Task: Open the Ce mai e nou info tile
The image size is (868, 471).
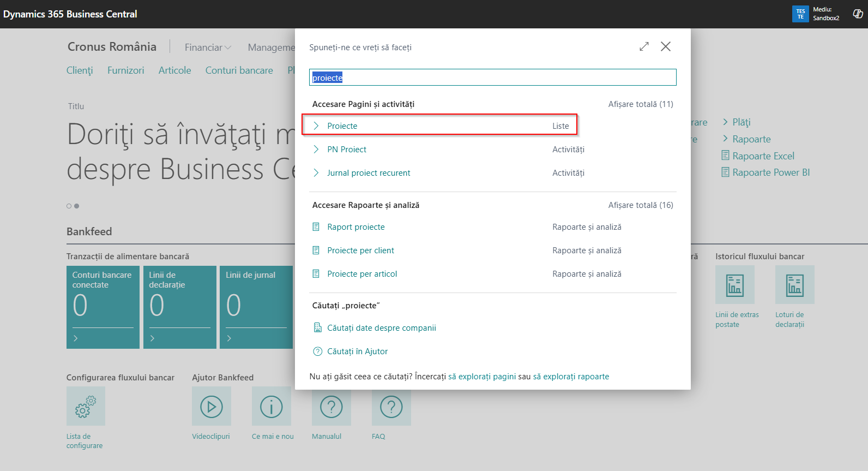Action: coord(271,407)
